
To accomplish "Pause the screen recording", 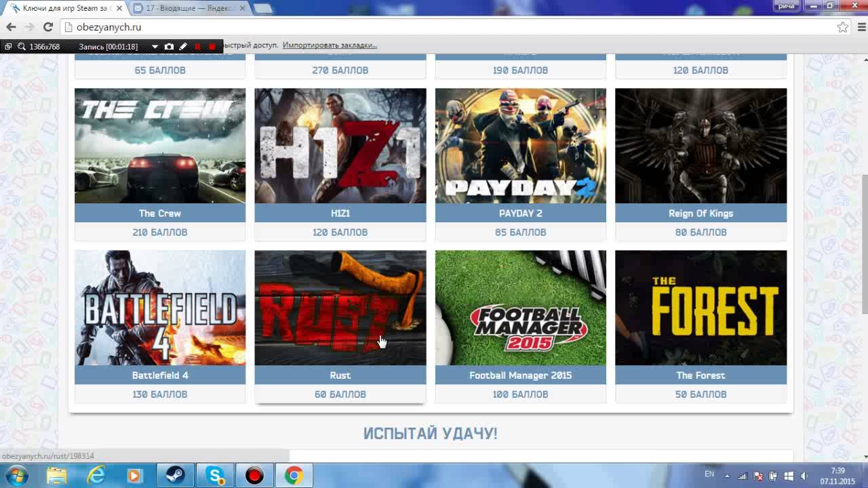I will pyautogui.click(x=198, y=47).
